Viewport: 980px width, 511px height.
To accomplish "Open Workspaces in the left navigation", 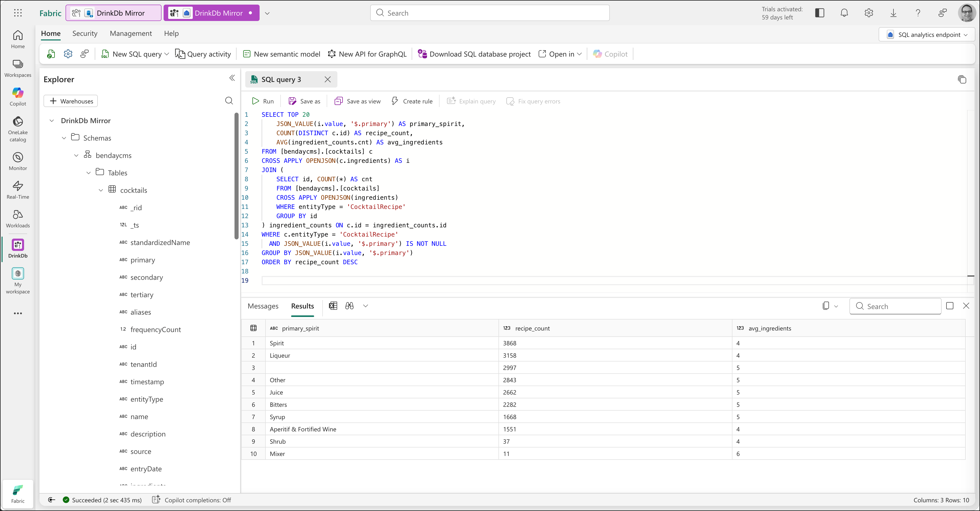I will pyautogui.click(x=18, y=69).
